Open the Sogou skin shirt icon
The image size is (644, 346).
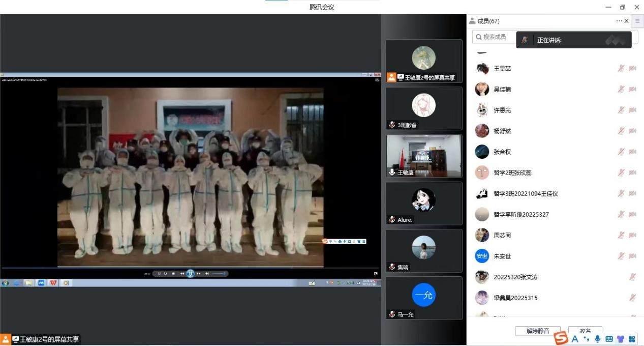(x=620, y=339)
